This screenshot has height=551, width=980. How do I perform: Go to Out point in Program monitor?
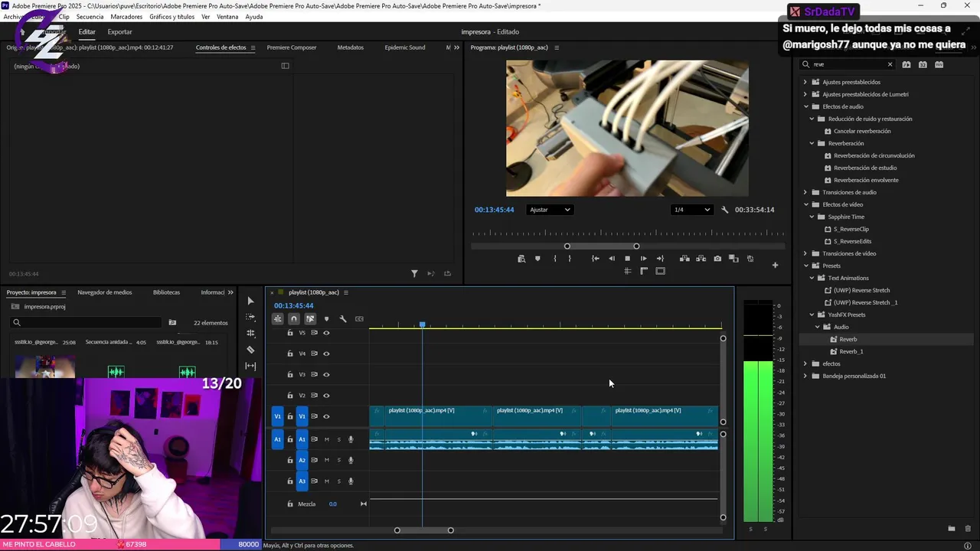[x=660, y=259]
